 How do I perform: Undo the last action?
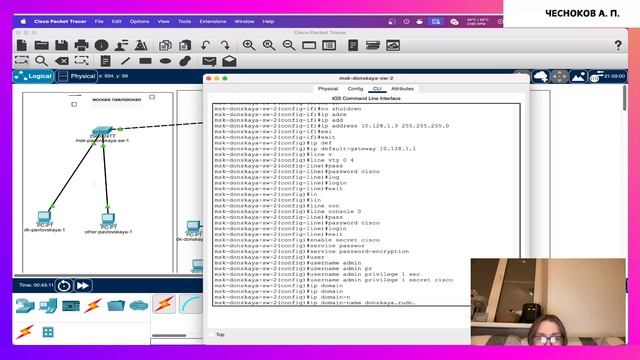(205, 45)
